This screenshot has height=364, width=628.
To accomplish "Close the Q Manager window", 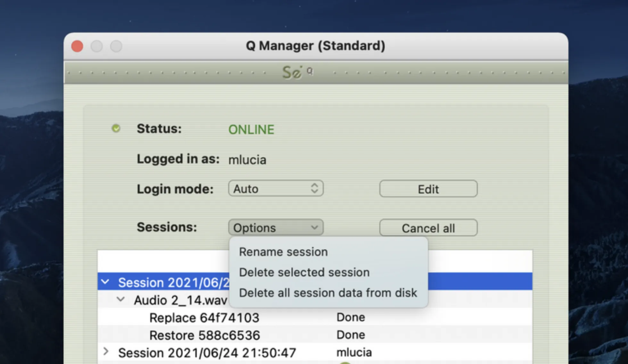I will [77, 46].
